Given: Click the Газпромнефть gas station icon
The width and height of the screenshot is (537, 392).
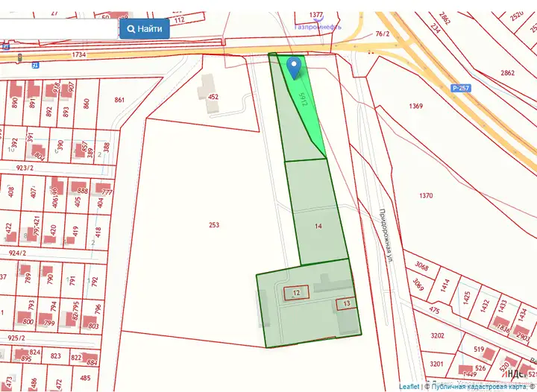Looking at the screenshot, I should tap(317, 19).
